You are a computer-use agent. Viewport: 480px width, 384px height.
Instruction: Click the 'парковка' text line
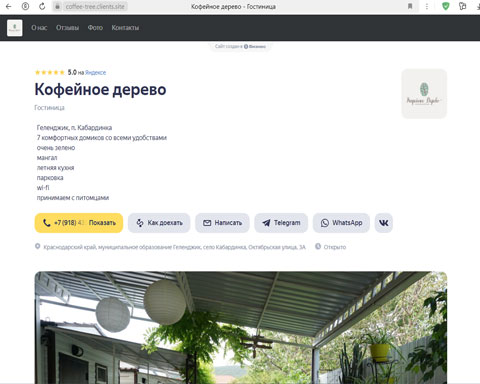50,177
